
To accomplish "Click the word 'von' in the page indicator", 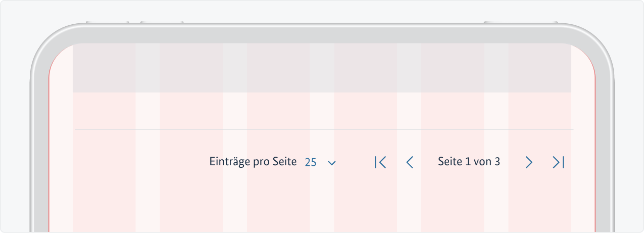I will [x=483, y=162].
